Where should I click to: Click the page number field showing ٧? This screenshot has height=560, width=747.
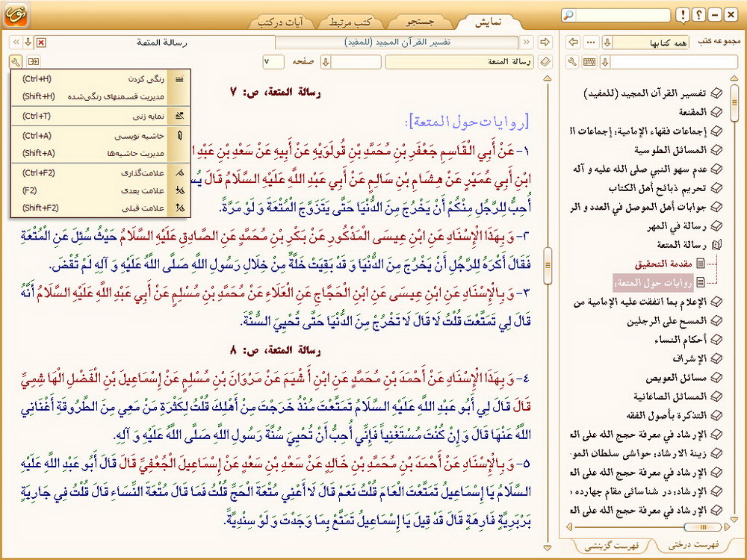click(x=273, y=62)
